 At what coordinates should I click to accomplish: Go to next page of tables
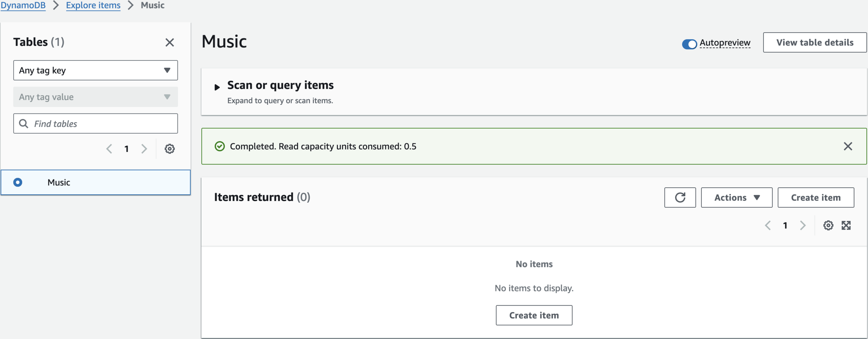(x=144, y=149)
